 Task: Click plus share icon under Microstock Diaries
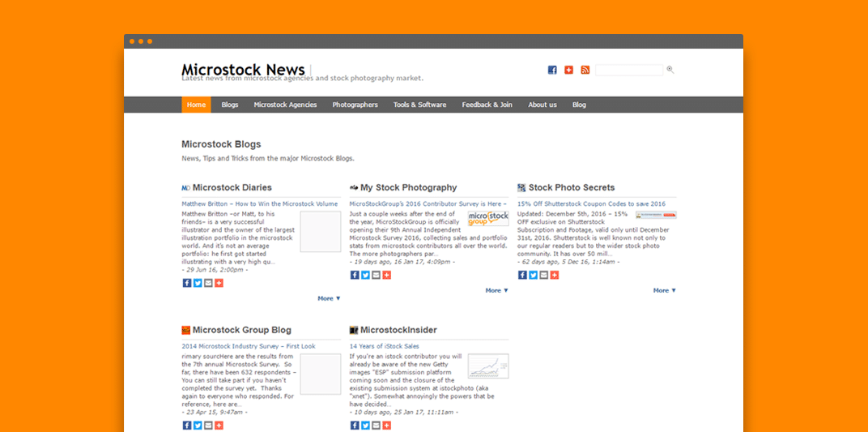(219, 283)
